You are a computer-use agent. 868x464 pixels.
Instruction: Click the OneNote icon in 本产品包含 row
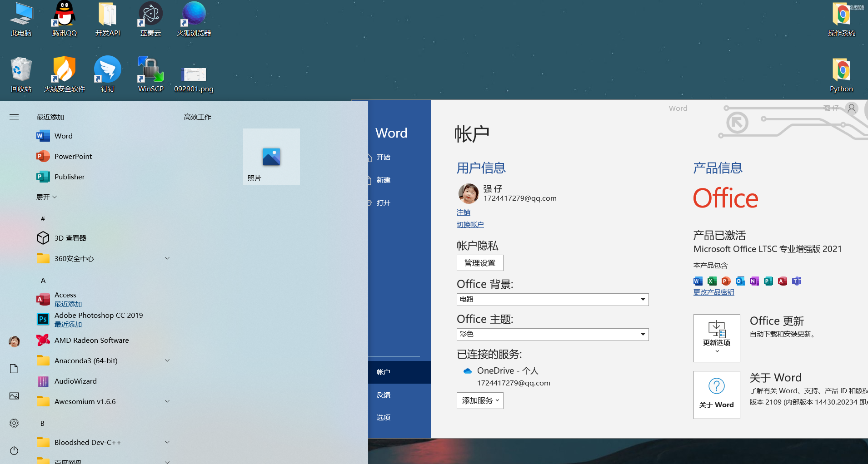(754, 281)
